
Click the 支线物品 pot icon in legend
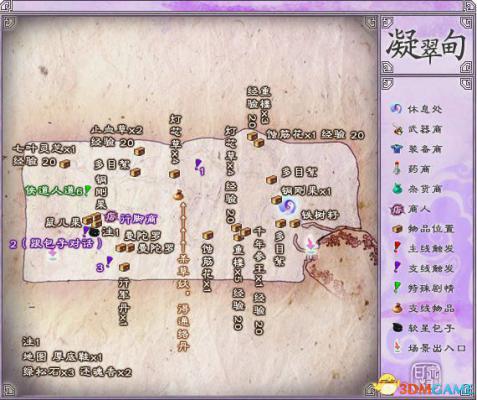click(x=397, y=308)
